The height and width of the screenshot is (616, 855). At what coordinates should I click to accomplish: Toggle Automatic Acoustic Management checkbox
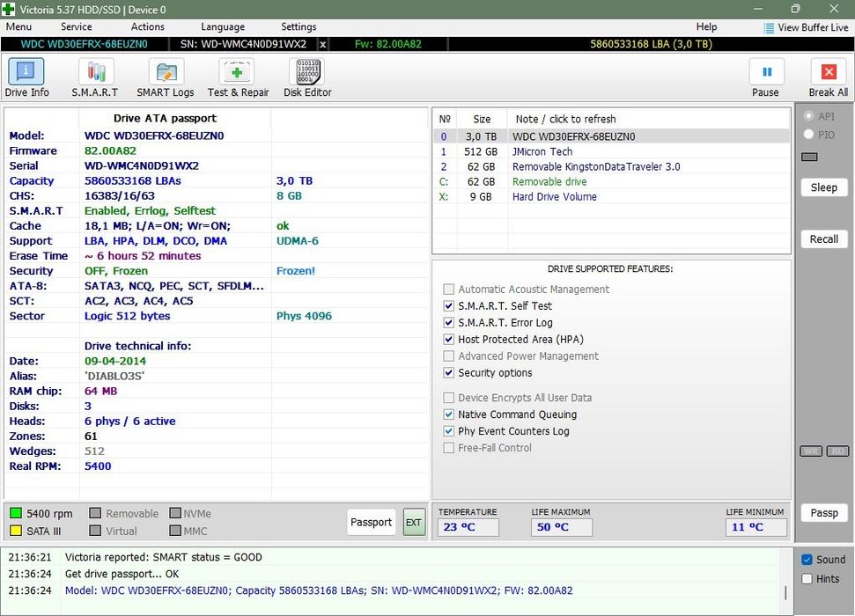pos(449,289)
